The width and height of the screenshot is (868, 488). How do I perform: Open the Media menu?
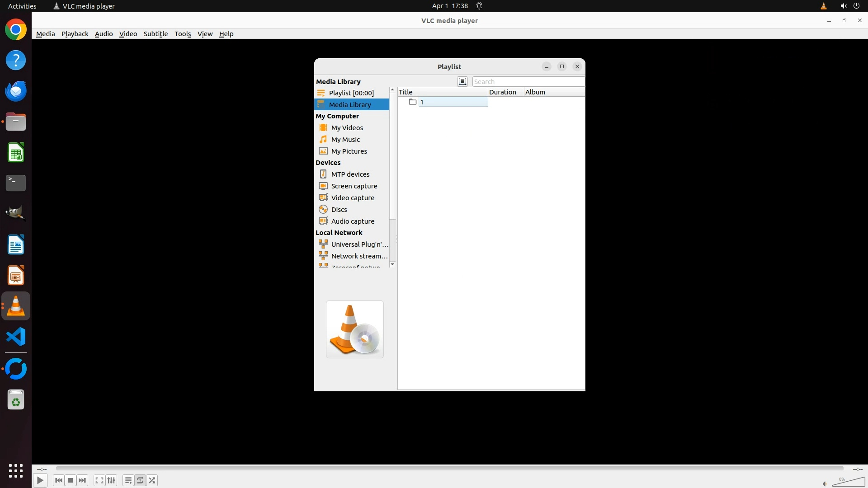[x=45, y=34]
